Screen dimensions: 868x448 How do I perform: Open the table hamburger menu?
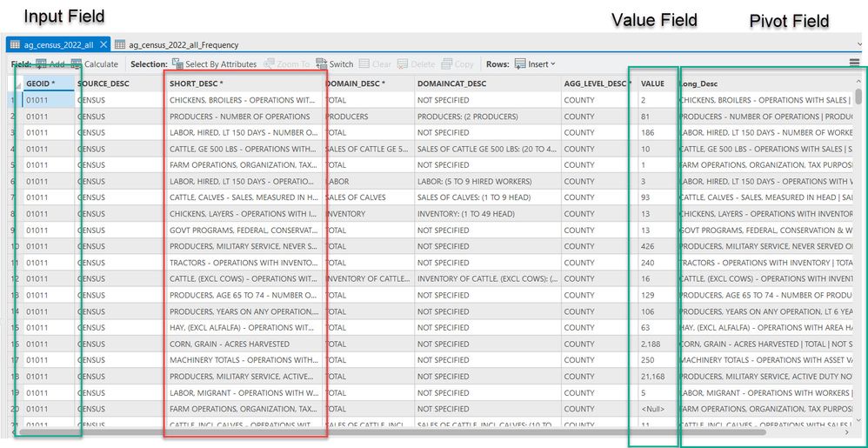click(855, 64)
